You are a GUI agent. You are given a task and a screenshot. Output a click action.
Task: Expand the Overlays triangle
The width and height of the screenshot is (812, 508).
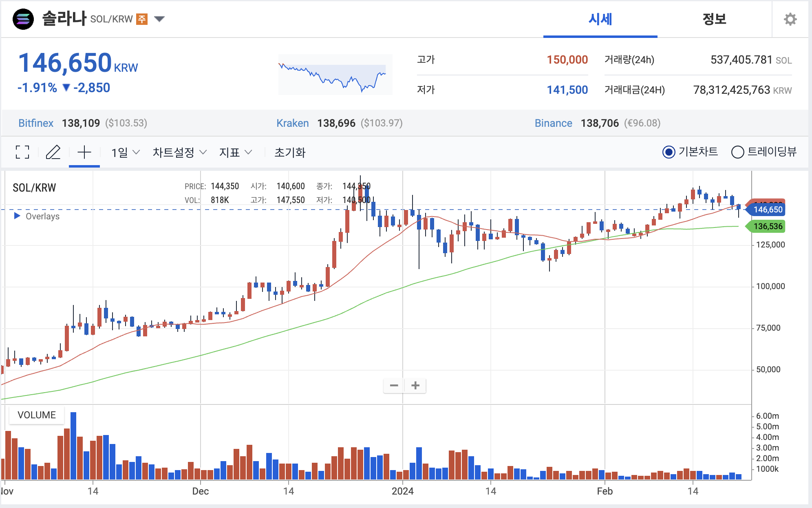pyautogui.click(x=17, y=216)
